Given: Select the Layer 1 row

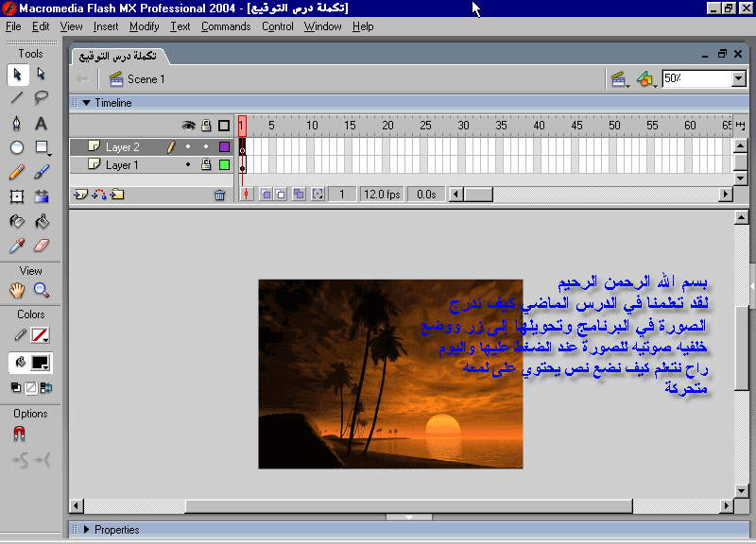Looking at the screenshot, I should click(151, 164).
